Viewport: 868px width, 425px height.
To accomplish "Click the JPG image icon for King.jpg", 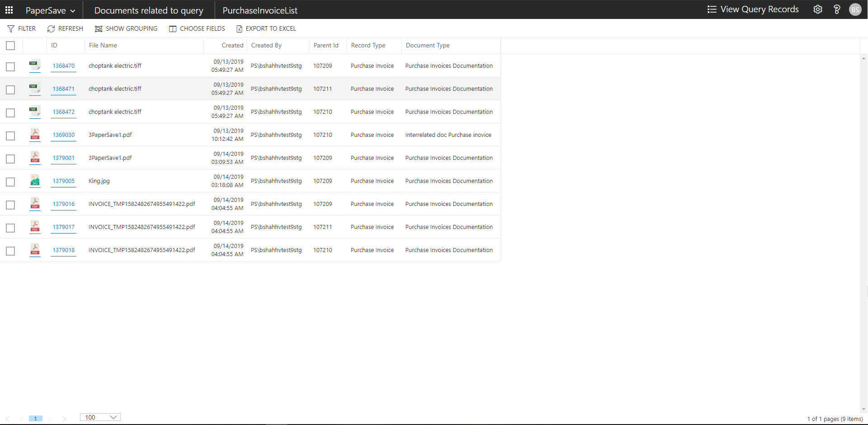I will pos(35,180).
